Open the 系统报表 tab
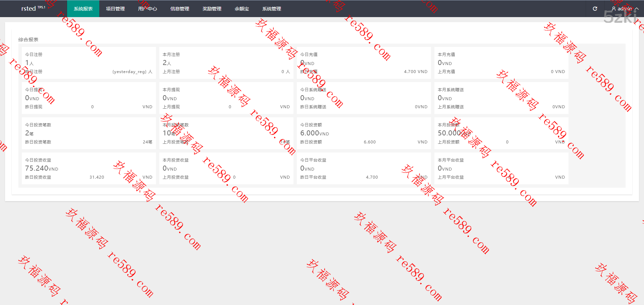 (83, 9)
